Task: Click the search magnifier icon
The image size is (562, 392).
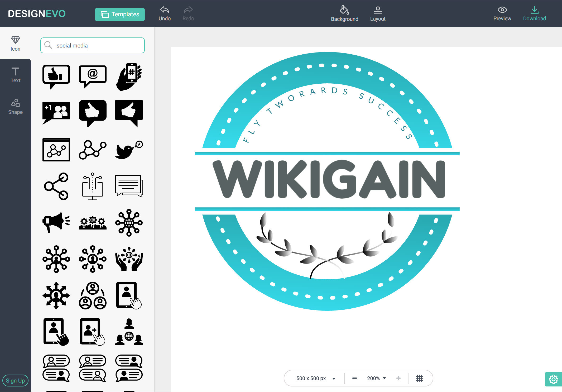Action: pyautogui.click(x=48, y=45)
